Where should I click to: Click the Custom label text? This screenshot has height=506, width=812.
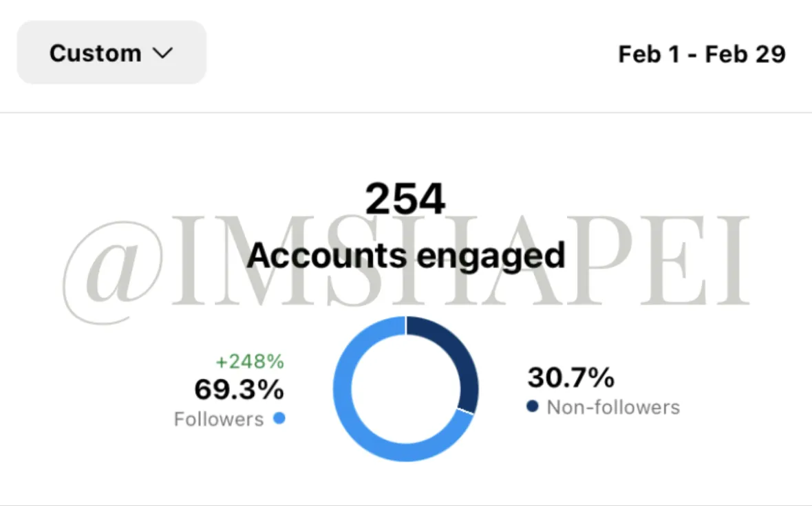(95, 54)
